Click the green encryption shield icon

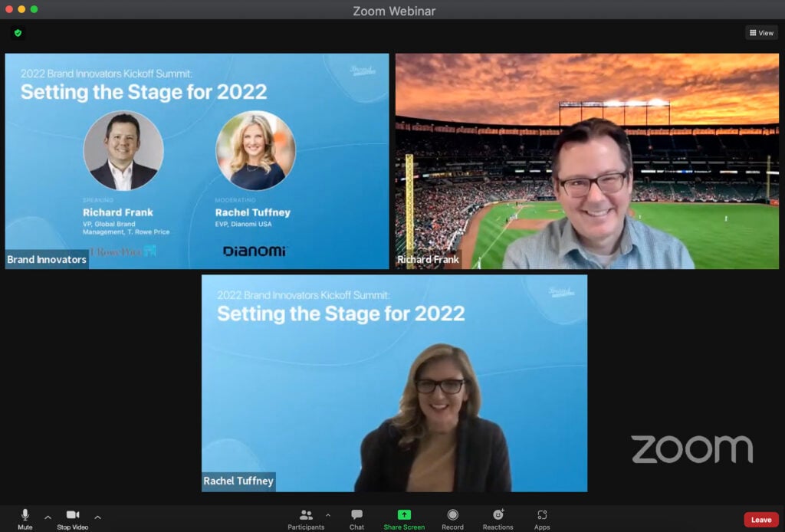click(18, 33)
